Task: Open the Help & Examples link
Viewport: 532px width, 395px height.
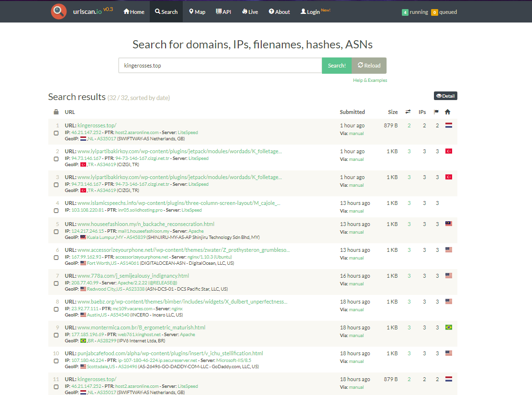Action: point(370,80)
